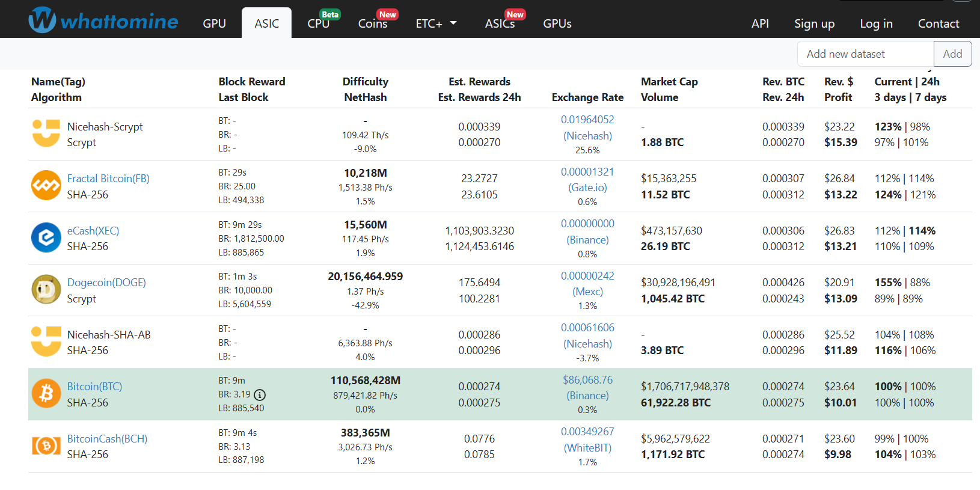Click the eCash coin logo icon
The height and width of the screenshot is (490, 980).
(x=46, y=237)
